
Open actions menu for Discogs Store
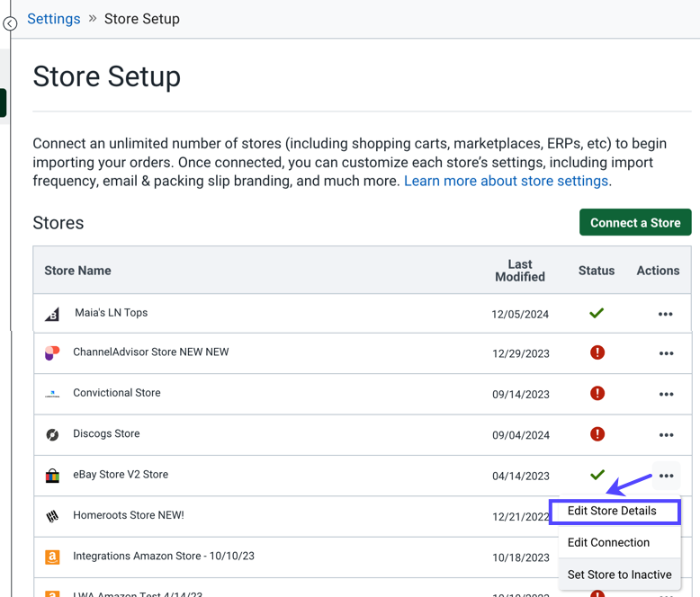coord(666,435)
